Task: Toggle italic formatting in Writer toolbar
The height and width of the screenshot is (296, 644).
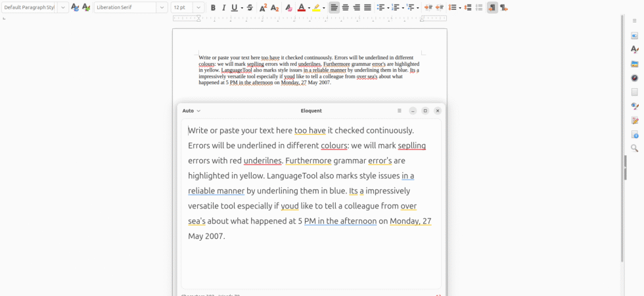Action: pos(224,7)
